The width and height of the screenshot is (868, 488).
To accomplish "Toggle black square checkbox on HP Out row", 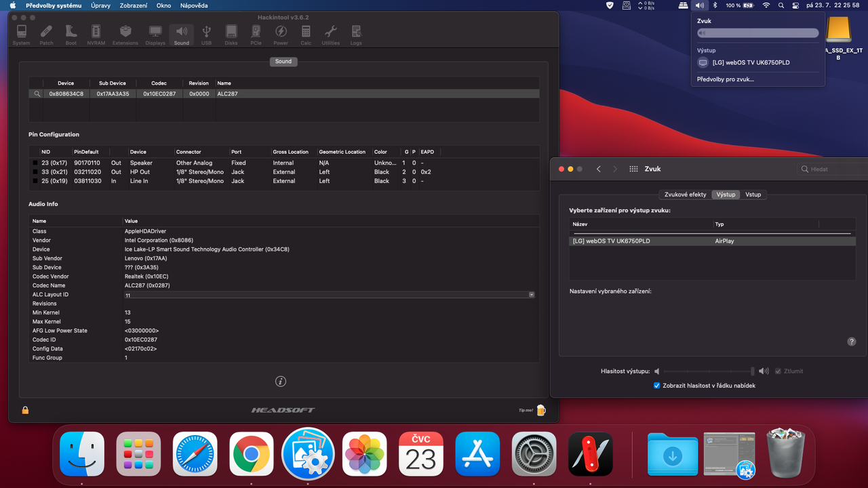I will [x=35, y=172].
